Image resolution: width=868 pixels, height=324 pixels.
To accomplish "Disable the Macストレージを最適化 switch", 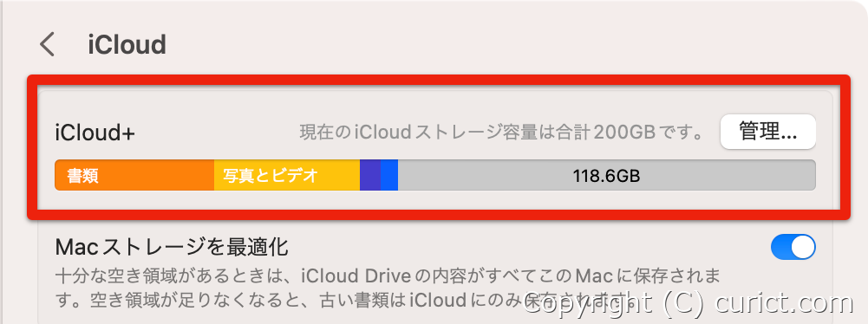I will click(x=793, y=247).
